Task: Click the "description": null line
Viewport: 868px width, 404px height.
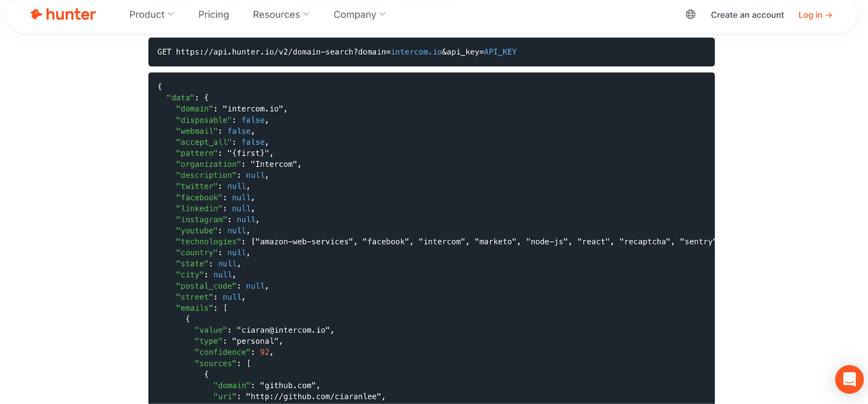Action: [x=222, y=175]
